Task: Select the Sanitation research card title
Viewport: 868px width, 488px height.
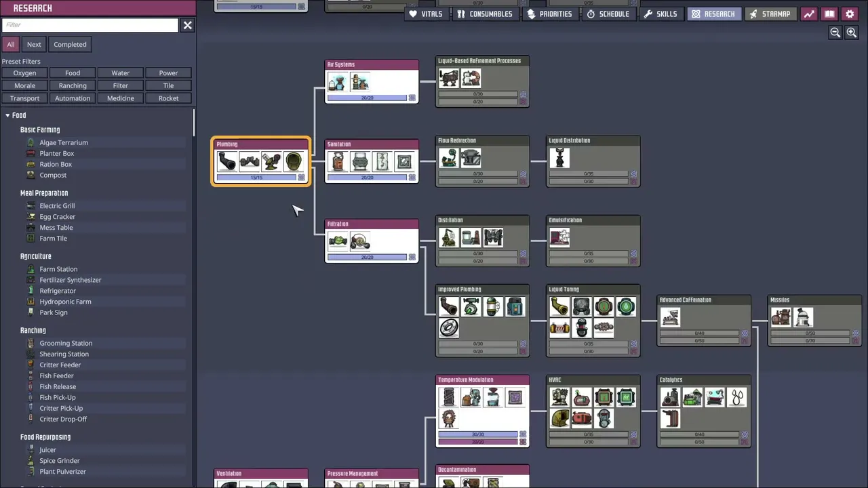Action: [x=339, y=144]
